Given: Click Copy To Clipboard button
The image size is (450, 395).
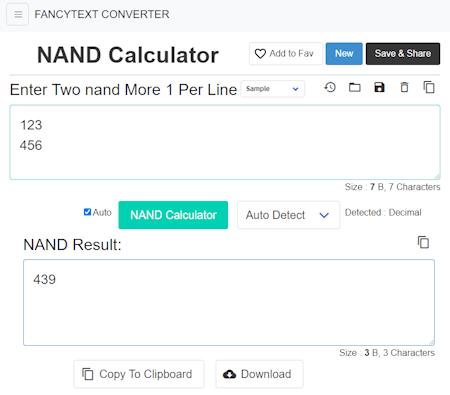Looking at the screenshot, I should point(139,374).
